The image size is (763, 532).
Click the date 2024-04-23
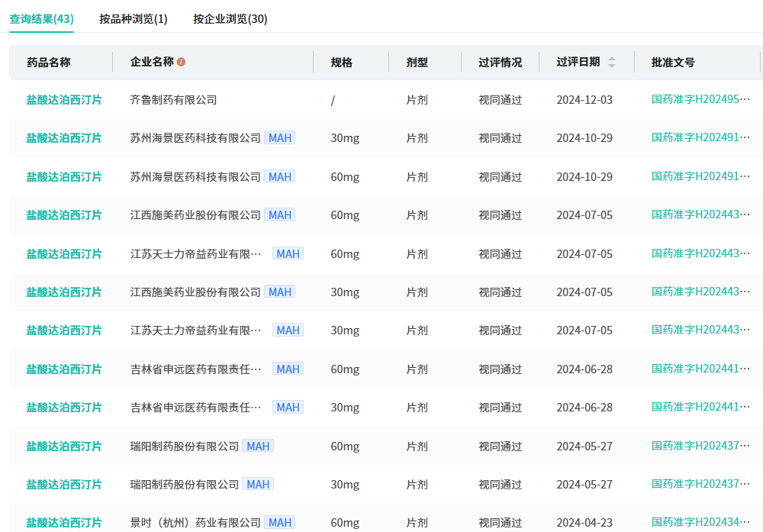pyautogui.click(x=584, y=523)
